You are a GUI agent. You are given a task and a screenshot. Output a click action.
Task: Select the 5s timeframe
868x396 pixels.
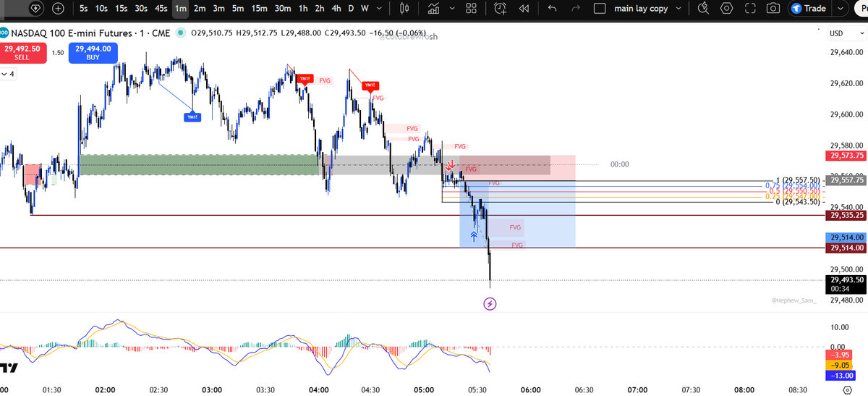pyautogui.click(x=84, y=9)
